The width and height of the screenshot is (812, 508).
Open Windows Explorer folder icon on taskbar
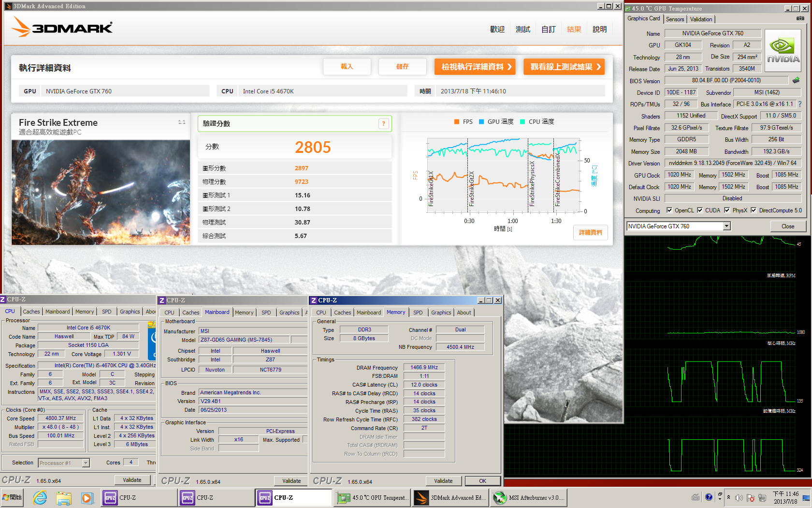coord(64,497)
